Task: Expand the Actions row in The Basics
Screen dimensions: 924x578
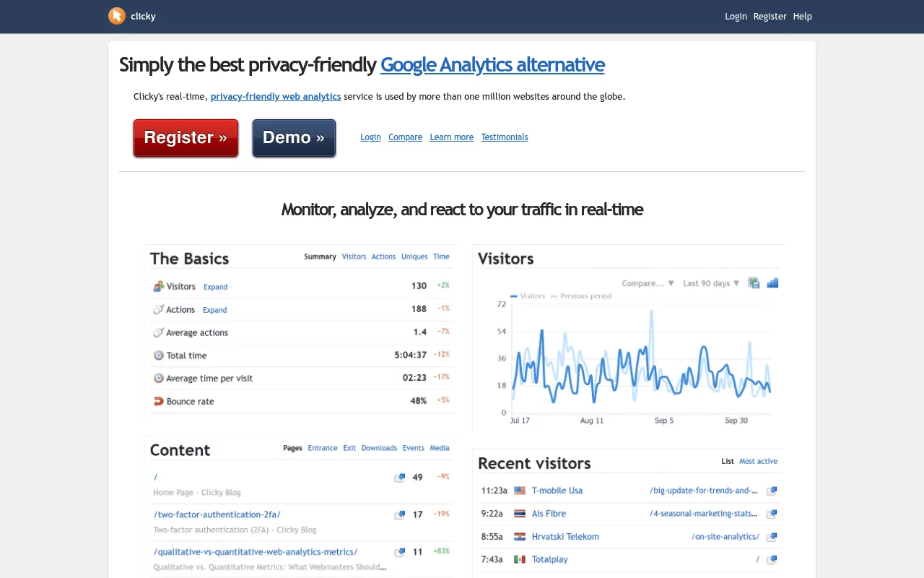Action: tap(214, 310)
